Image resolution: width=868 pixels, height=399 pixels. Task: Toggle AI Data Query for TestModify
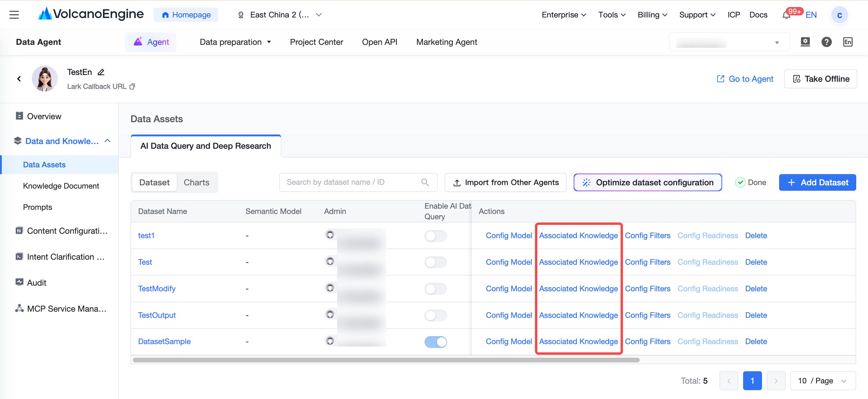pos(435,289)
